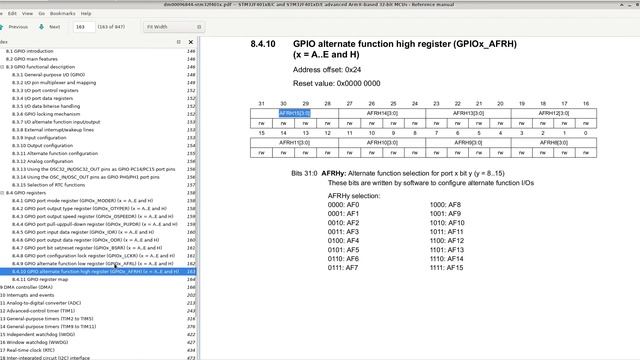Open 8.3.6 GPIO locking mechanism
Image resolution: width=640 pixels, height=360 pixels.
click(46, 114)
